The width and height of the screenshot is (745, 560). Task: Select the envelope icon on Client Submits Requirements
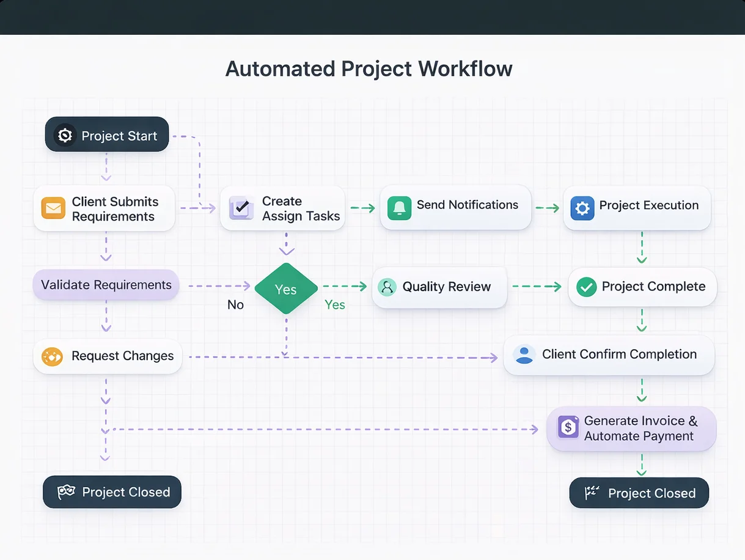(53, 208)
